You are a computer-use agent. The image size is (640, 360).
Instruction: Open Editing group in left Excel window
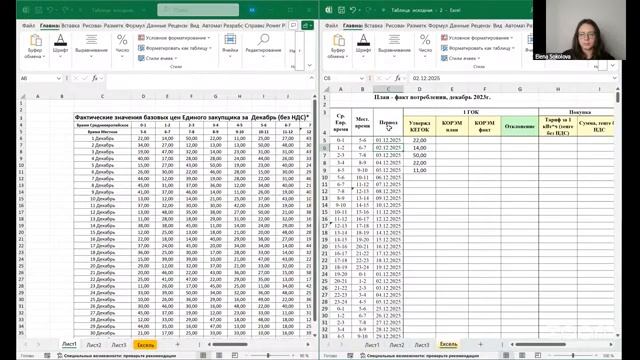coord(263,45)
